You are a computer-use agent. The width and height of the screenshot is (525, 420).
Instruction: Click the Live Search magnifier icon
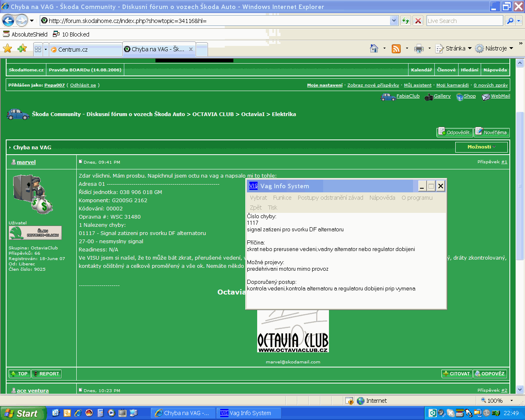(510, 21)
